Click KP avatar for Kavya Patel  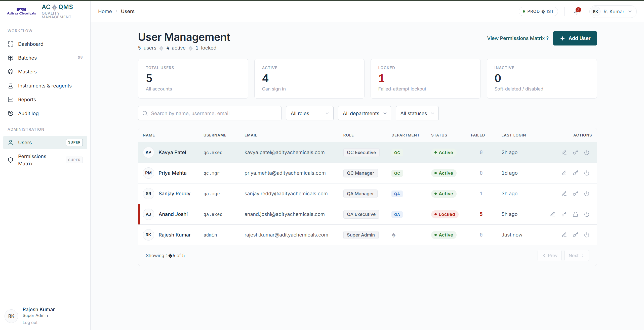pos(148,152)
